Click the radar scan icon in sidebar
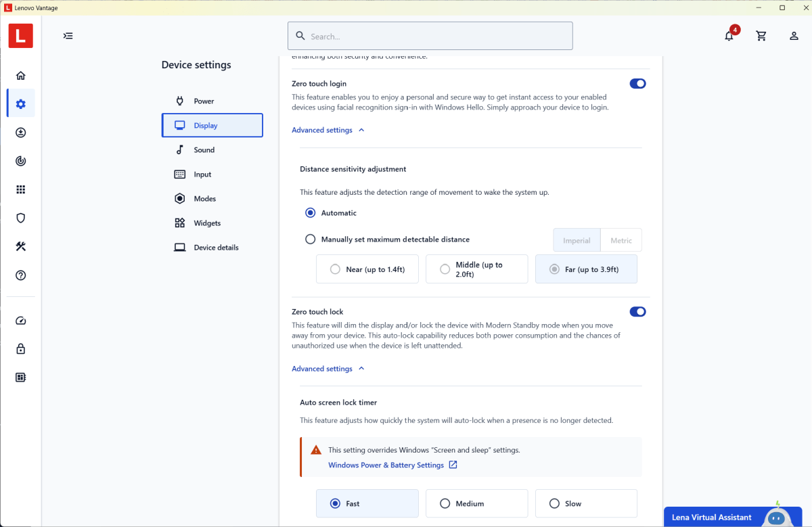This screenshot has height=527, width=812. (20, 161)
